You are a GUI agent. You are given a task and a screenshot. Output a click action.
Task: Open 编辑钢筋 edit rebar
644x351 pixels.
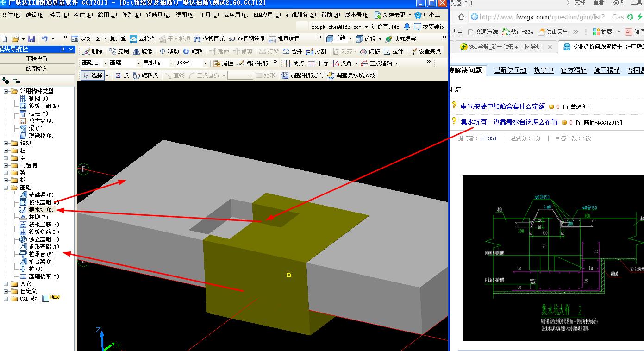click(252, 63)
